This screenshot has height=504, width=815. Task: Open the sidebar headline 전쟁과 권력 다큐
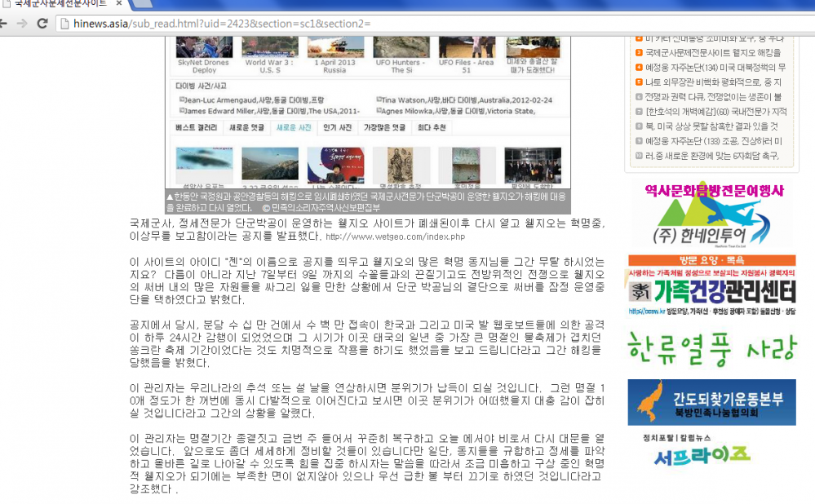713,97
